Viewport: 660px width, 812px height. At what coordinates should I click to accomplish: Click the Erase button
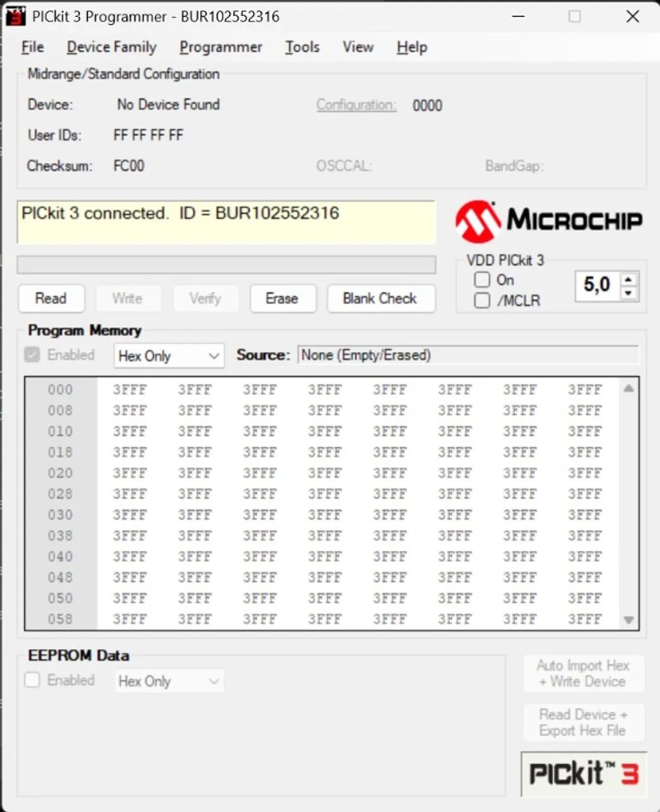click(282, 298)
